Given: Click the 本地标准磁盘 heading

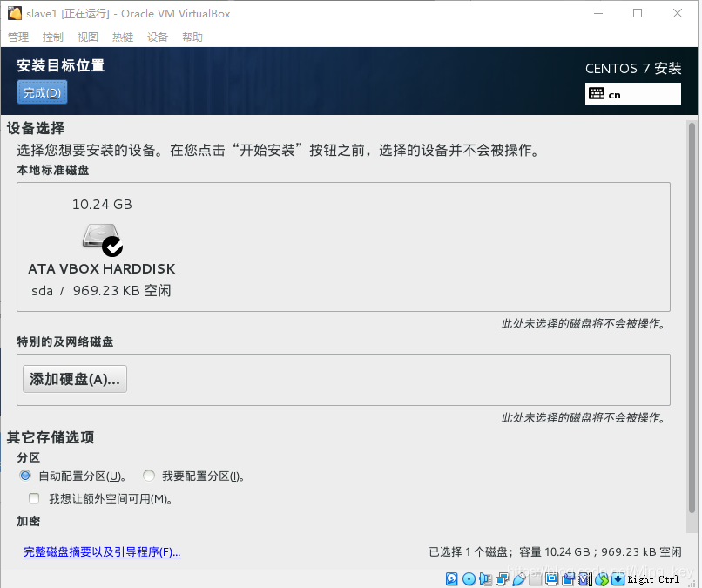Looking at the screenshot, I should pos(53,170).
